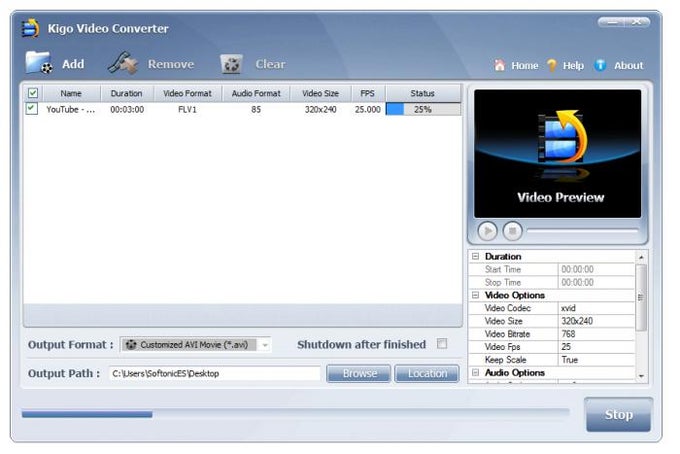Screen dimensions: 680x454
Task: Select the YouTube file name cell
Action: [71, 109]
